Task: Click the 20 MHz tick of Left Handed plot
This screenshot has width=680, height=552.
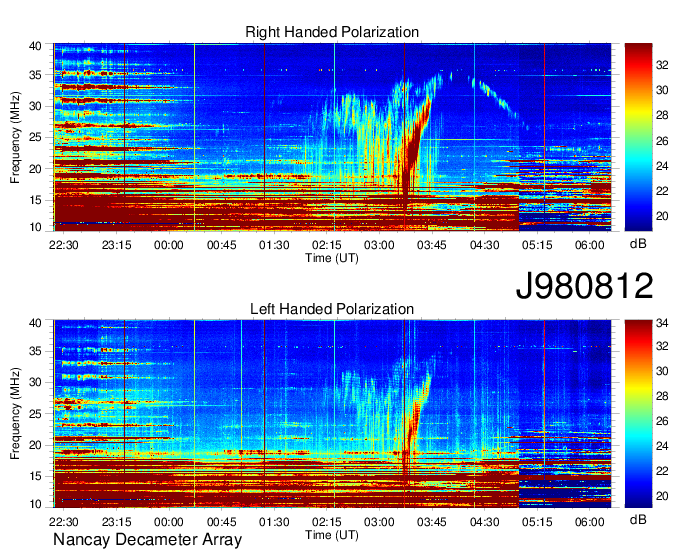Action: (36, 445)
